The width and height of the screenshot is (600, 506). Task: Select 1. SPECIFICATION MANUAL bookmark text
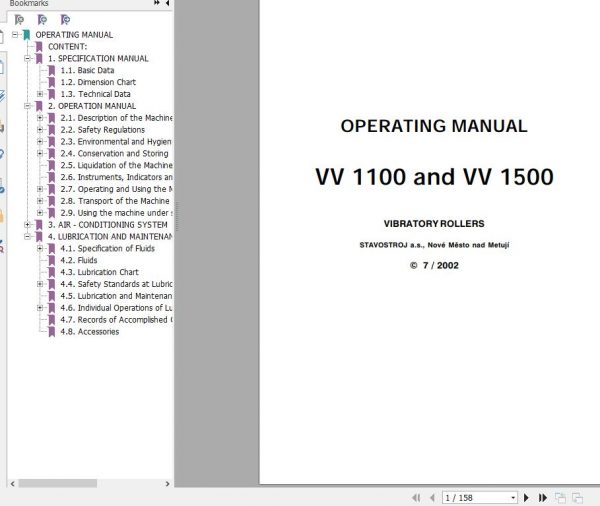[98, 59]
